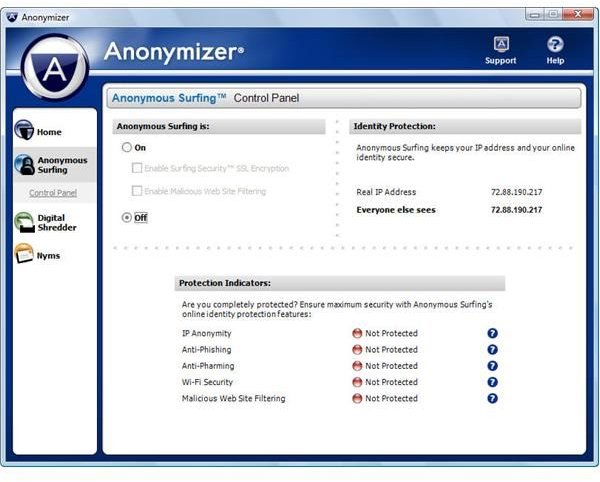This screenshot has height=482, width=600.
Task: Turn Anonymous Surfing On
Action: click(127, 147)
